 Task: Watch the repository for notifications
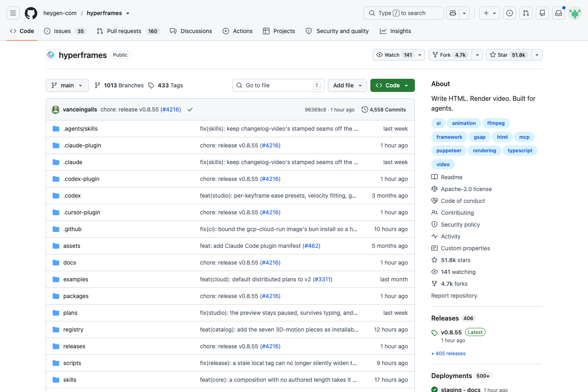pos(399,55)
